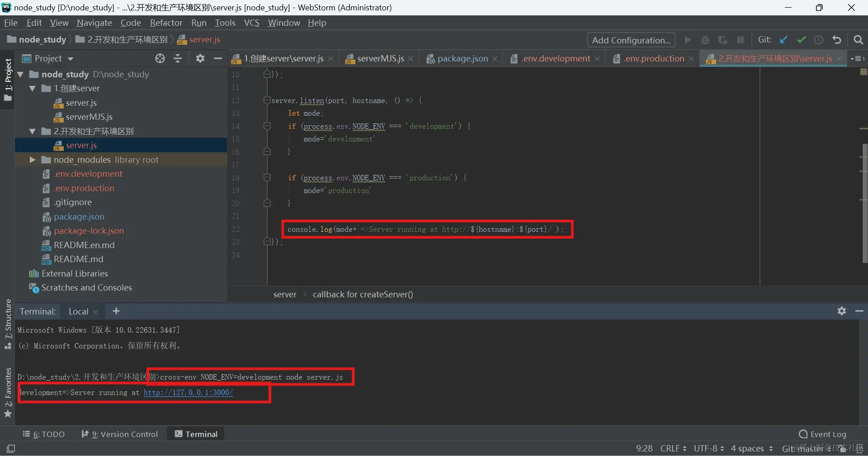Hide the Project panel with the minus icon
The height and width of the screenshot is (456, 868).
pos(217,58)
